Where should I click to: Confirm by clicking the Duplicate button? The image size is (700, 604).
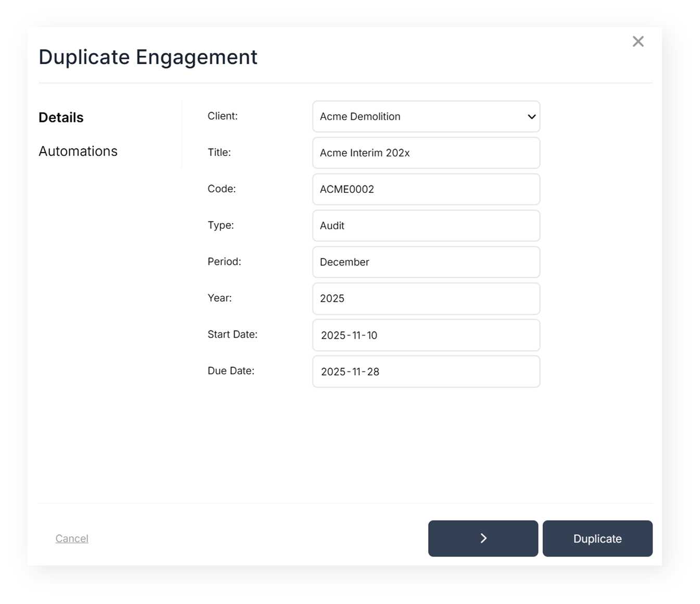(597, 538)
